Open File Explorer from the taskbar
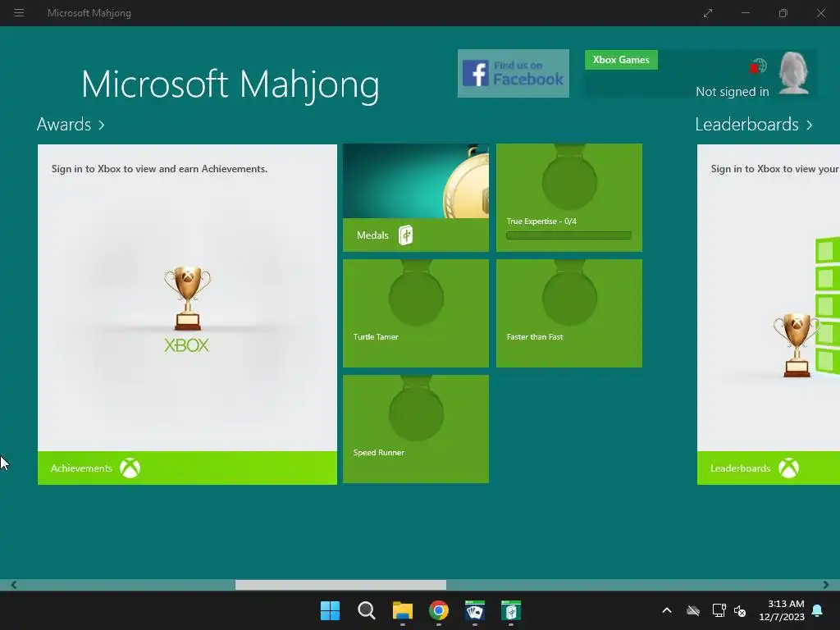Image resolution: width=840 pixels, height=630 pixels. pyautogui.click(x=402, y=610)
